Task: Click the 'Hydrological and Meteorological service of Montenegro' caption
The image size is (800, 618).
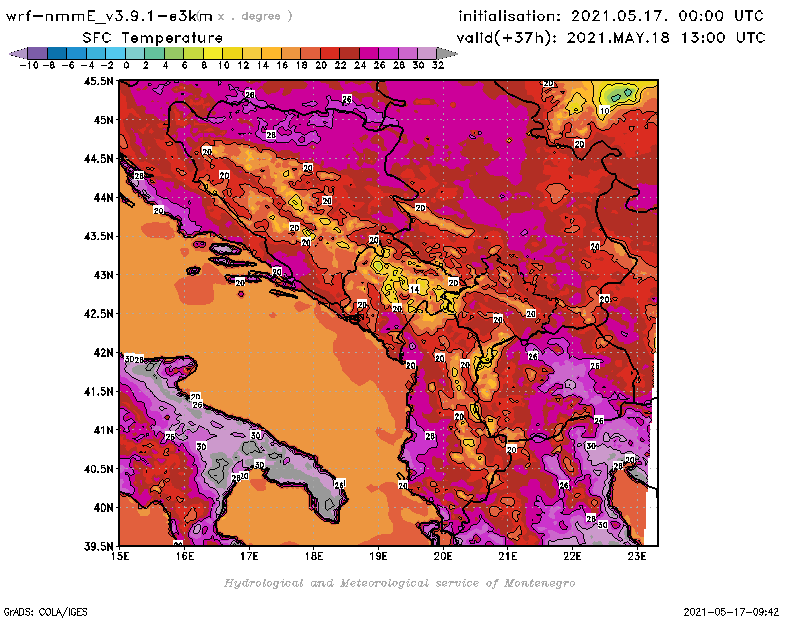Action: [399, 583]
